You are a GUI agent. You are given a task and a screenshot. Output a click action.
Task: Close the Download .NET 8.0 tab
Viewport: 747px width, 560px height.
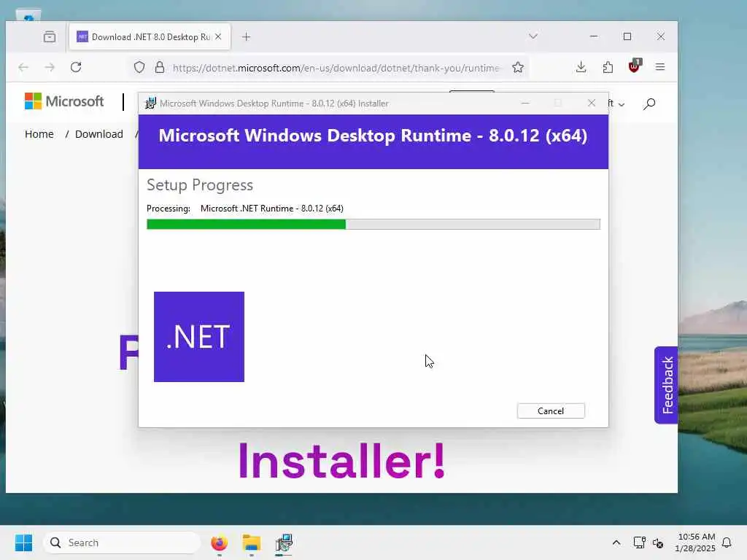pyautogui.click(x=218, y=36)
